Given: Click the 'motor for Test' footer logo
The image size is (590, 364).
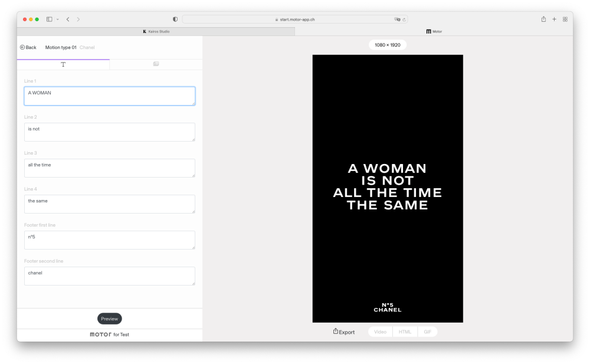Looking at the screenshot, I should point(110,335).
